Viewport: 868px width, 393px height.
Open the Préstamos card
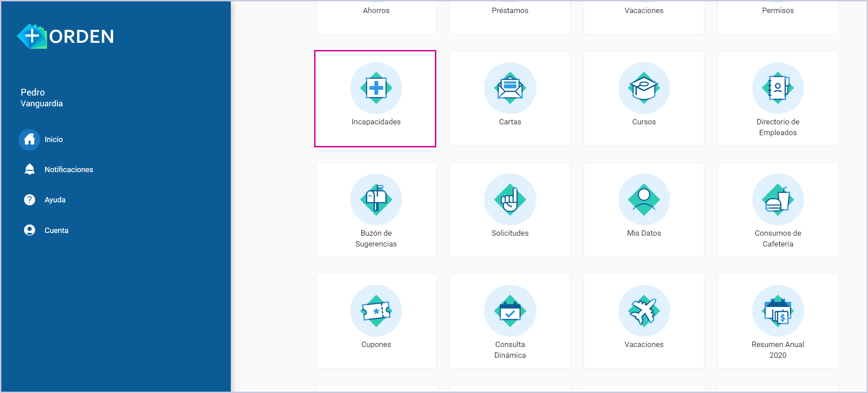click(x=510, y=10)
